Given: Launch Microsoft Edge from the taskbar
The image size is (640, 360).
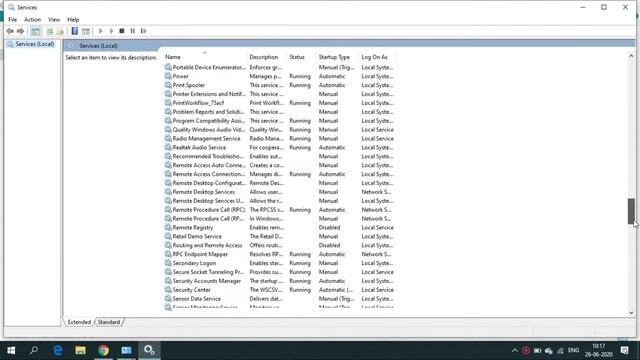Looking at the screenshot, I should tap(58, 350).
